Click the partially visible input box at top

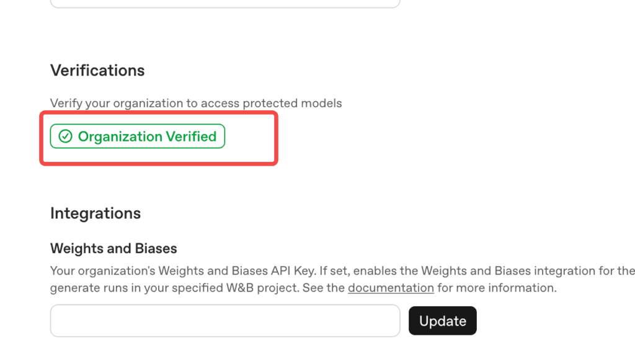pyautogui.click(x=225, y=4)
